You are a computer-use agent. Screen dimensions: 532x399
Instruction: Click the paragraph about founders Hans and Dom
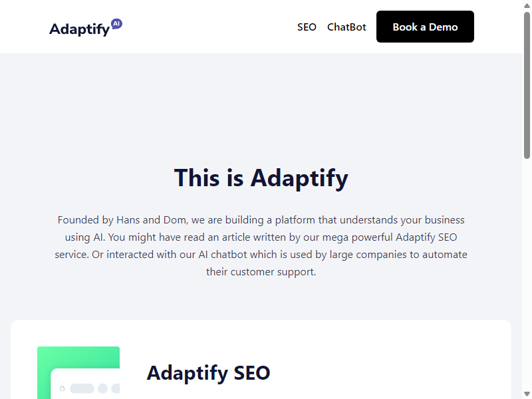(261, 245)
